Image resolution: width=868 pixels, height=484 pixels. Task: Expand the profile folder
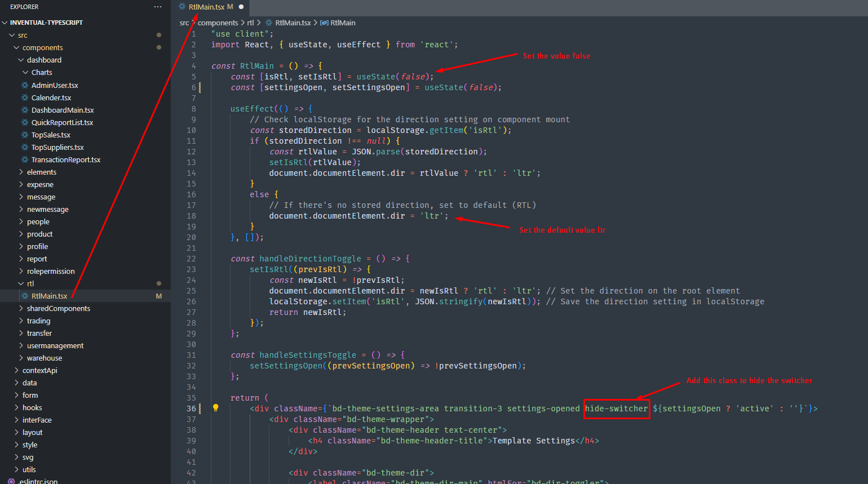[21, 246]
